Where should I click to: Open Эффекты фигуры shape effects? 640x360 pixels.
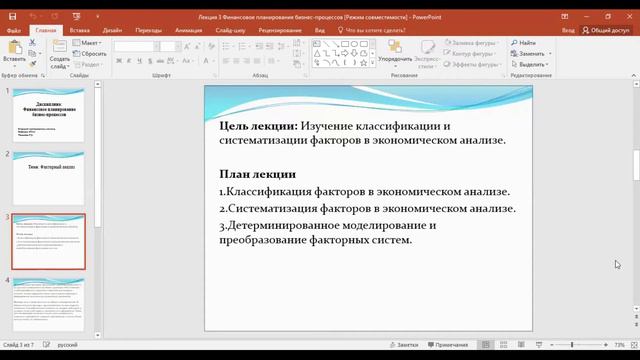[472, 64]
